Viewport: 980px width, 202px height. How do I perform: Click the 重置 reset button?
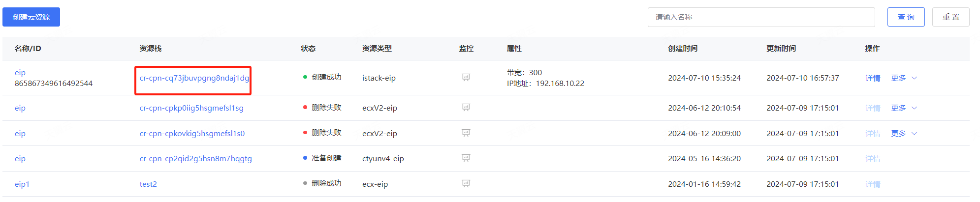[x=950, y=17]
